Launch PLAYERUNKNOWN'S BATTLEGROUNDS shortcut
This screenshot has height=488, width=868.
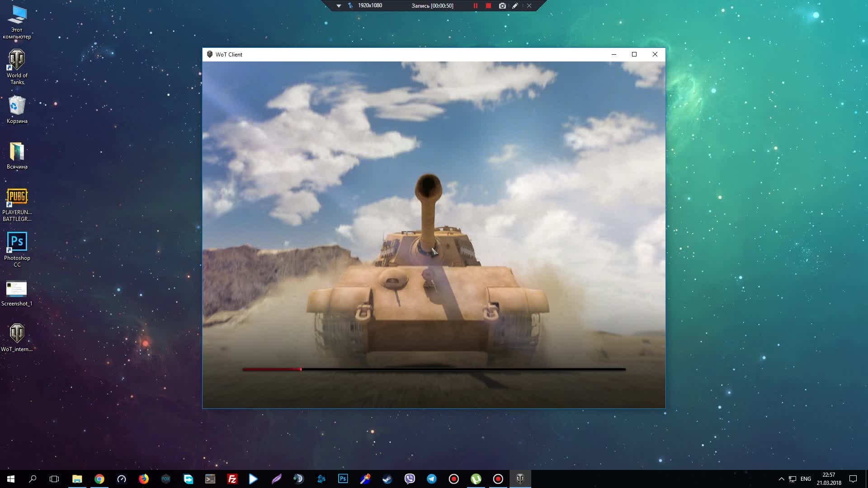coord(17,205)
